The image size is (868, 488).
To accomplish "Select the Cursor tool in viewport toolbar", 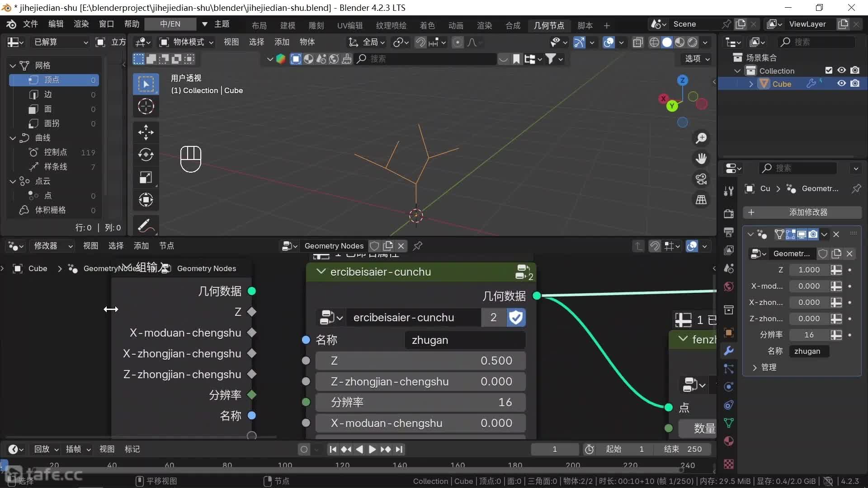I will (x=146, y=107).
